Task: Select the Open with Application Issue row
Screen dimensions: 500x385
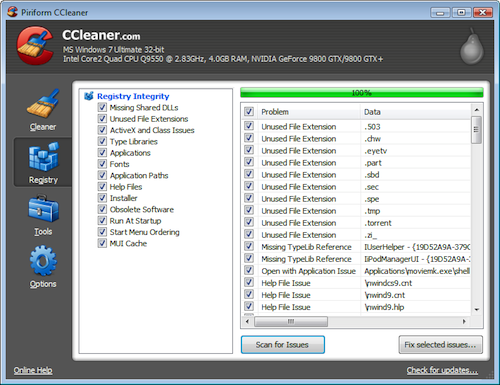Action: click(356, 271)
